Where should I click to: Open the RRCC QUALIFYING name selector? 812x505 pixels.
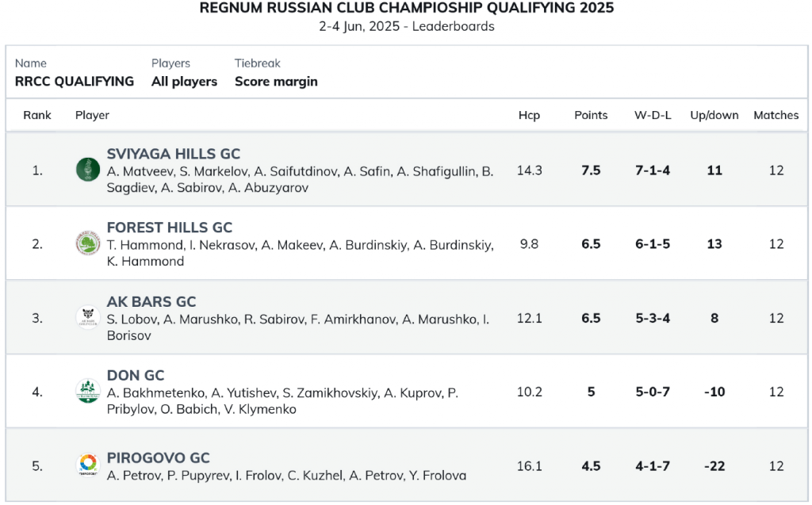coord(74,82)
